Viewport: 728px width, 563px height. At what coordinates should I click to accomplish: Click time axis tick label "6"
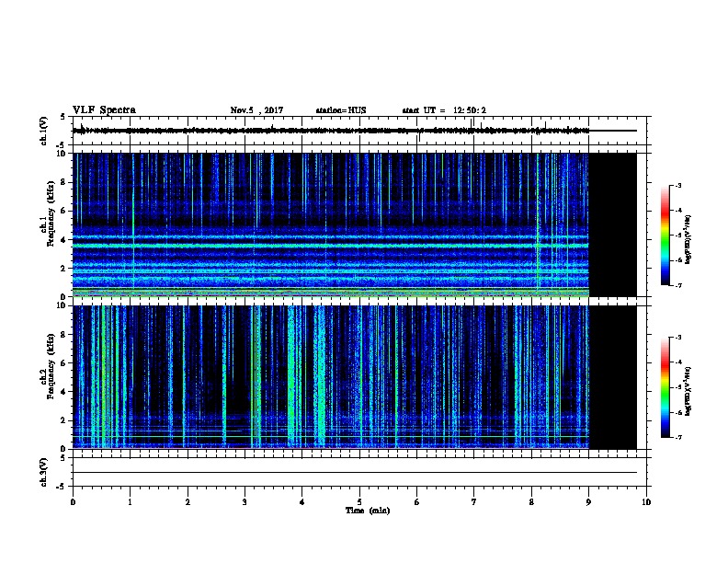[x=416, y=502]
